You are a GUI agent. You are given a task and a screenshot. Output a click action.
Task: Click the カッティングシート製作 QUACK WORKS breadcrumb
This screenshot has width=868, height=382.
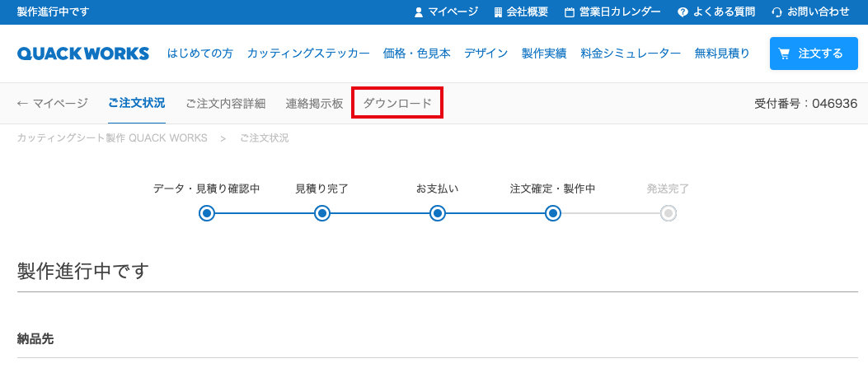[x=112, y=138]
